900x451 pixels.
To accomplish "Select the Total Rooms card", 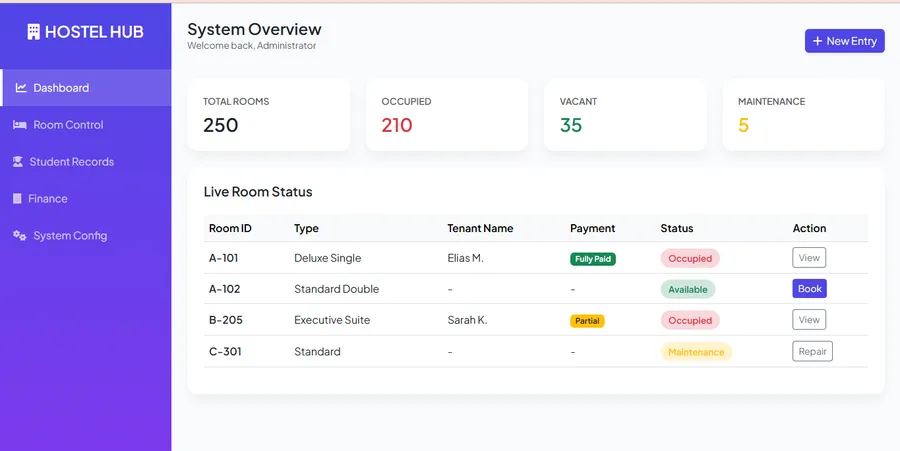I will [x=268, y=115].
